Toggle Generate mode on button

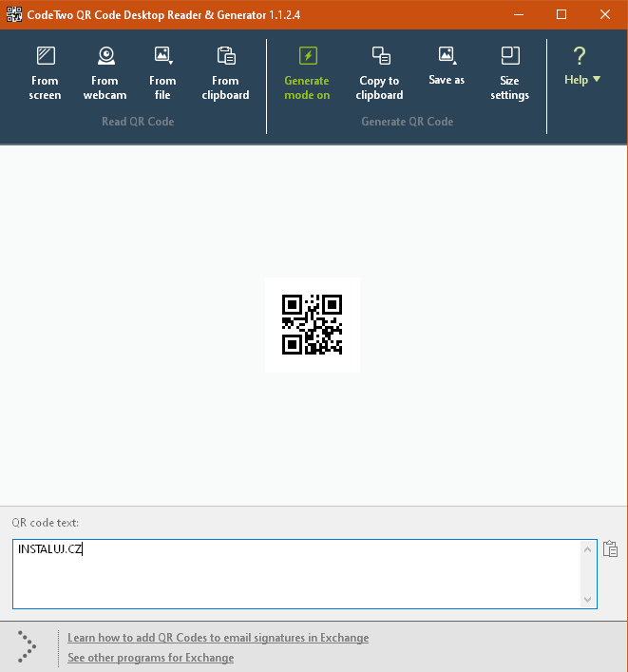307,73
